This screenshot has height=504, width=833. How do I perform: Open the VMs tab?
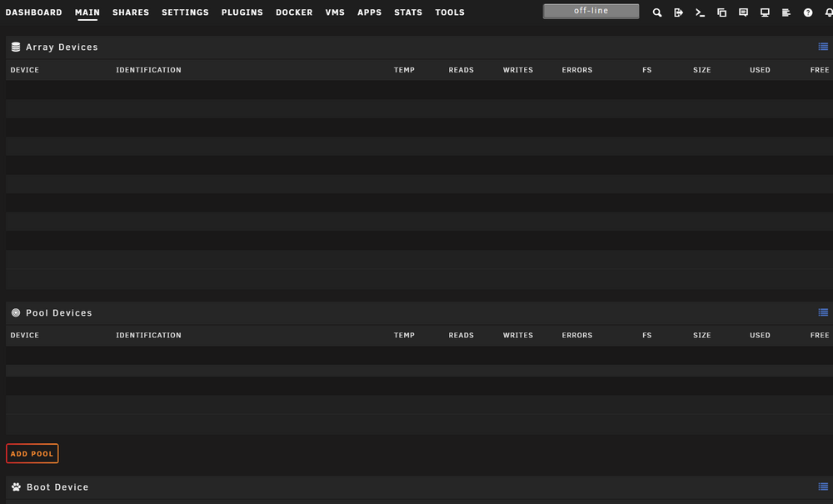[x=335, y=12]
